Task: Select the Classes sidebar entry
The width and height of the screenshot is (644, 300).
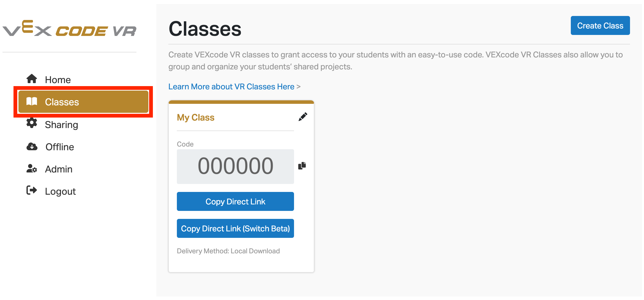Action: [83, 102]
